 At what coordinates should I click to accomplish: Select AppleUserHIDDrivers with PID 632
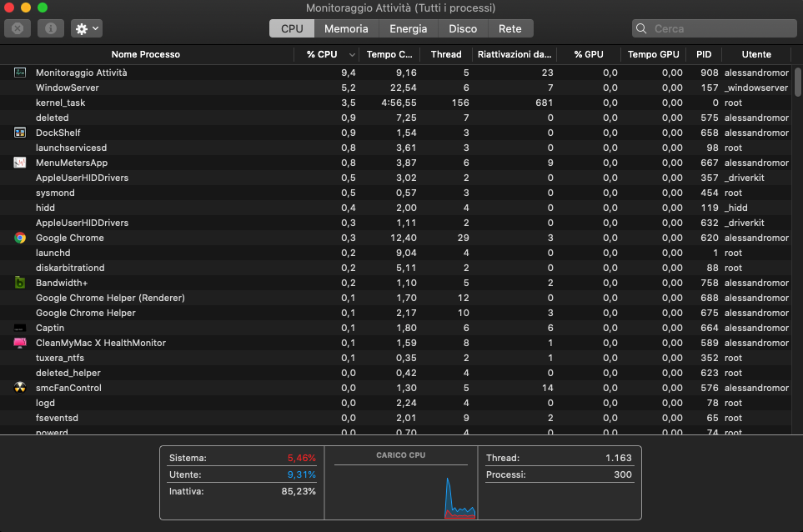pyautogui.click(x=396, y=223)
